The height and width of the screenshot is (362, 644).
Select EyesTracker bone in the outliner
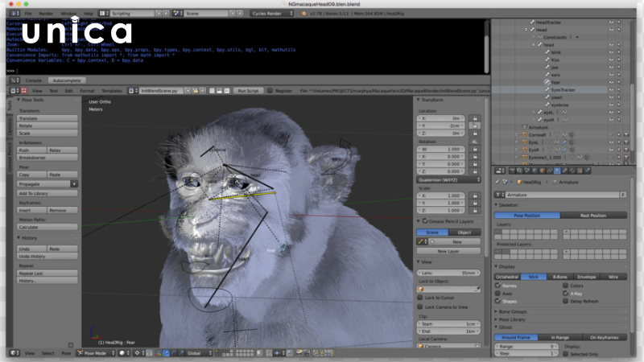pyautogui.click(x=563, y=89)
